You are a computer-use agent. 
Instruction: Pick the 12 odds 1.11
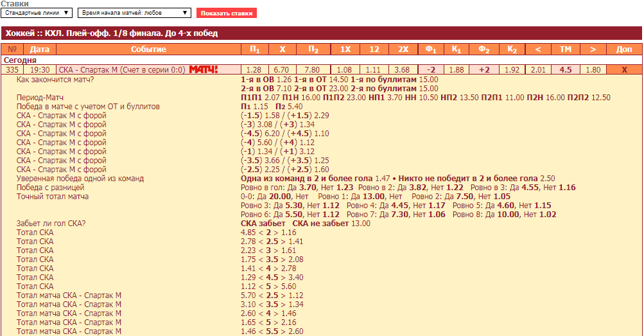click(374, 69)
